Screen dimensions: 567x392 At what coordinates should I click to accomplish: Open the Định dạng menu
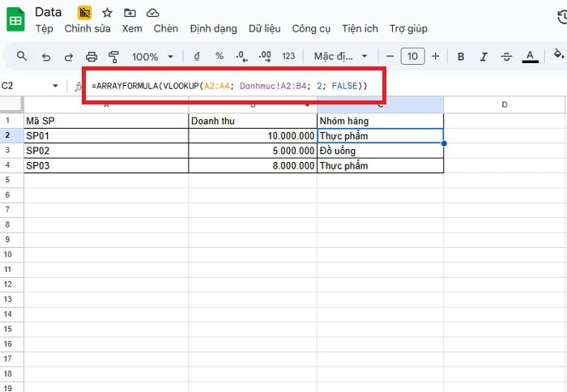point(213,28)
